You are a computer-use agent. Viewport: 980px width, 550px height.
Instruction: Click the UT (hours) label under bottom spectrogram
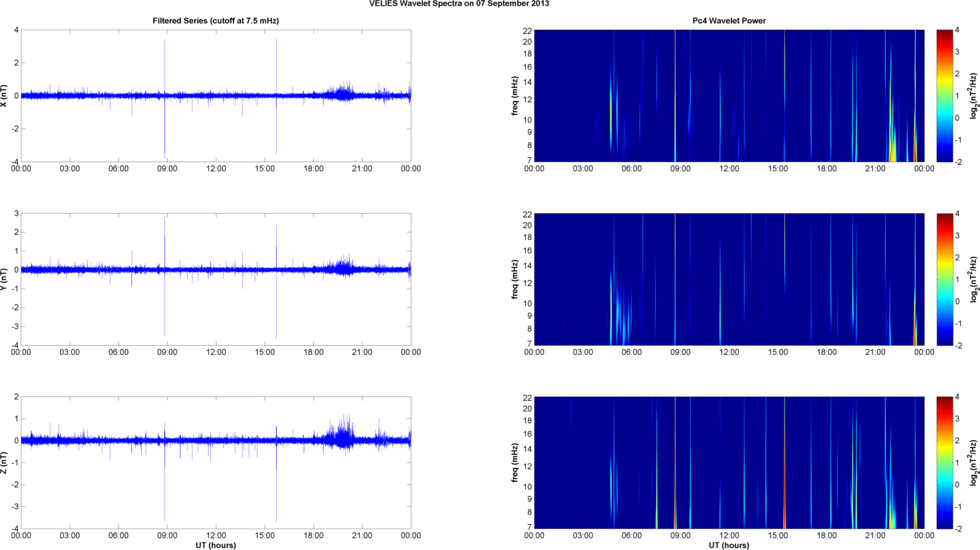click(729, 545)
